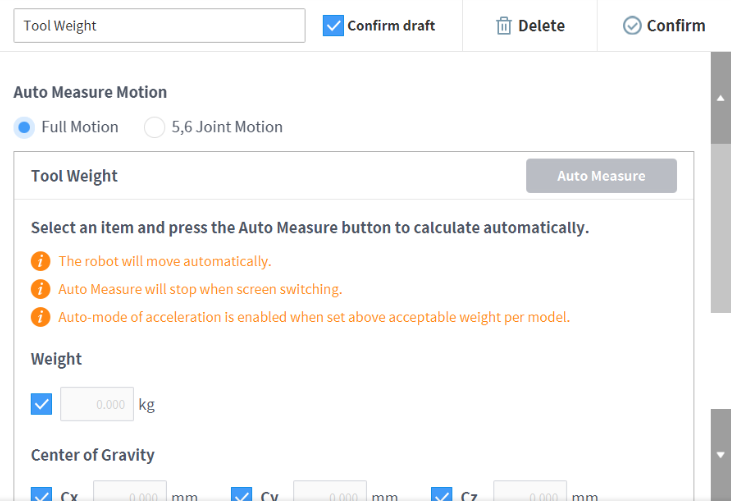Toggle the Cz center of gravity checkbox
Screen dimensions: 731x504
[442, 495]
